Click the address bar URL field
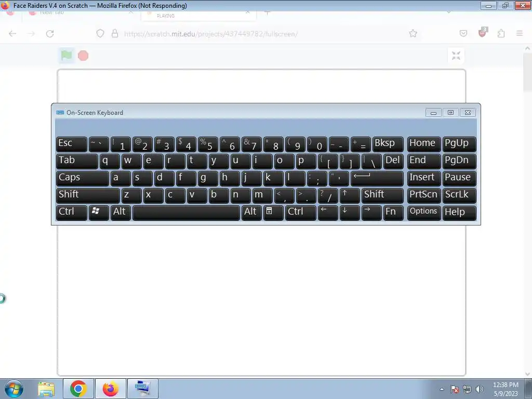532x399 pixels. (x=258, y=34)
